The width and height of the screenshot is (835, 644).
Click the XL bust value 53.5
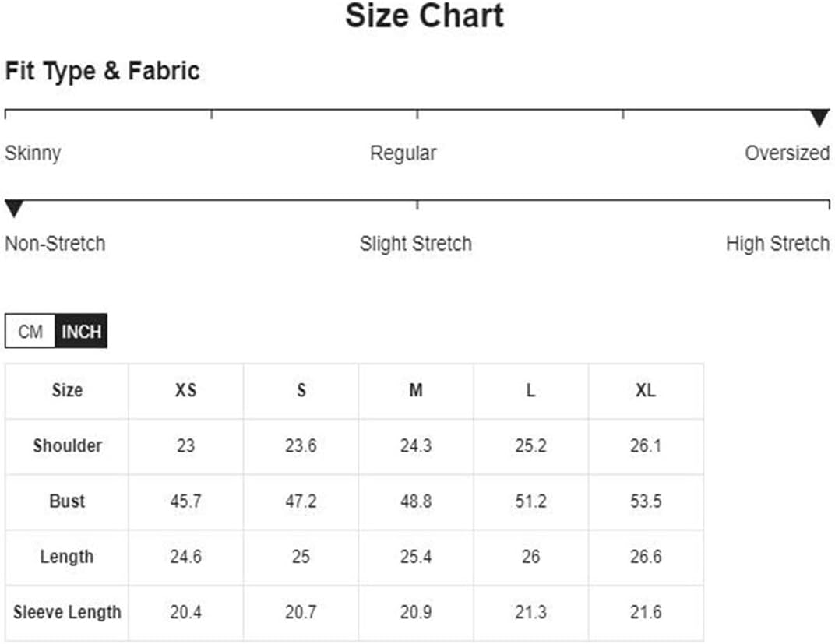tap(646, 501)
